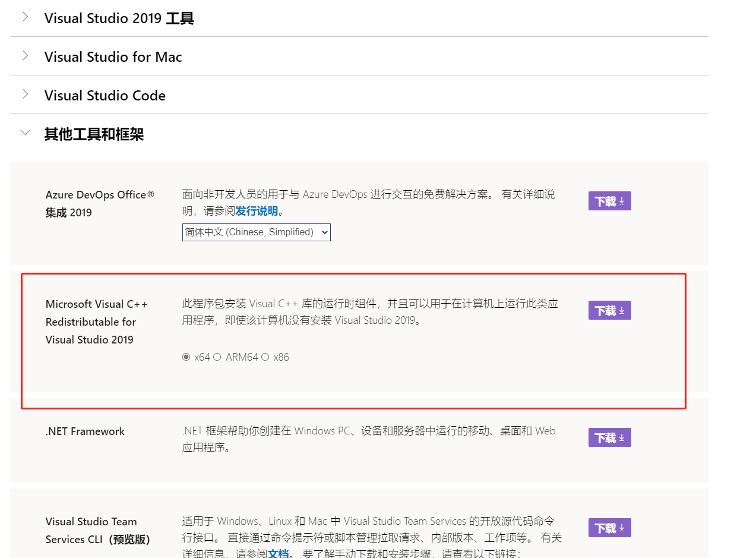756x558 pixels.
Task: Click the Microsoft Visual C++ Redistributable title
Action: pos(96,321)
